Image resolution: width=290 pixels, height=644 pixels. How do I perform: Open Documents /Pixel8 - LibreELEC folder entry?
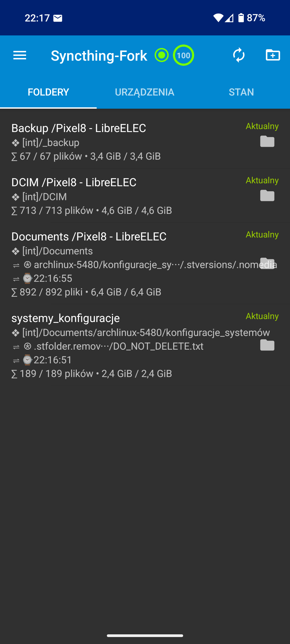(89, 237)
